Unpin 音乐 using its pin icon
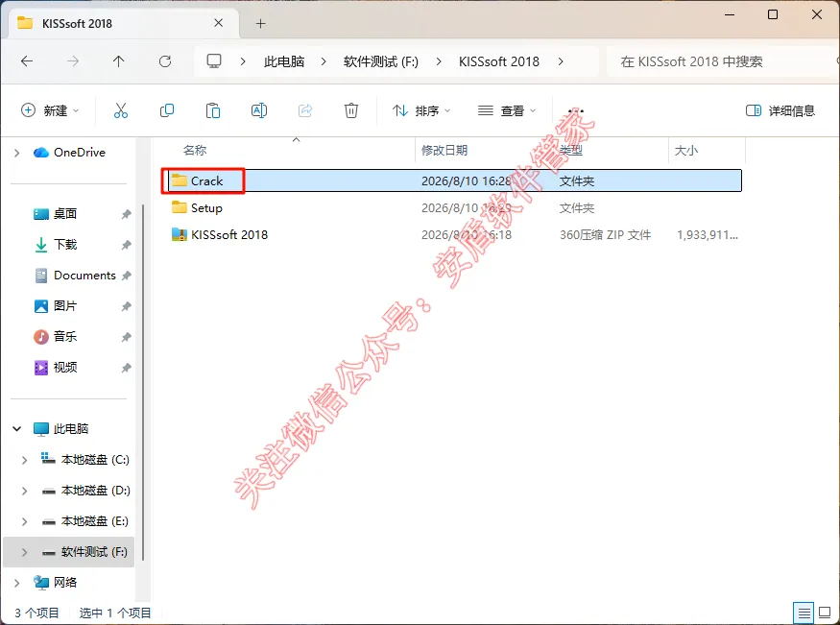The image size is (840, 625). point(126,337)
